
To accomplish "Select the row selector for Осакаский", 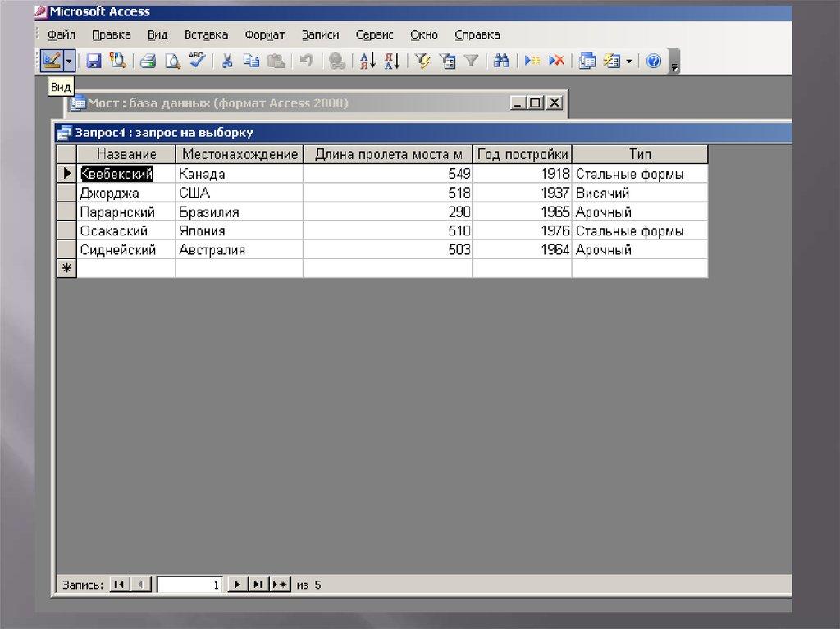I will coord(66,231).
